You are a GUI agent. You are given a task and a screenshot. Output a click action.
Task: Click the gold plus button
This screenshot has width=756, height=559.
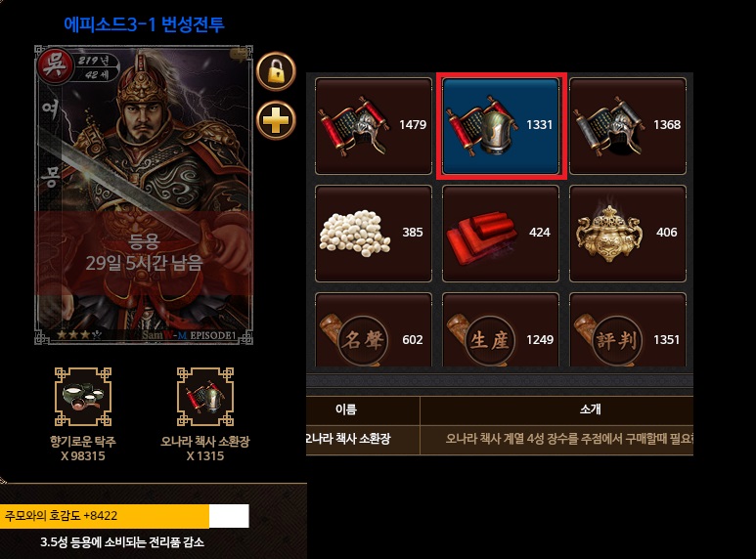coord(276,120)
